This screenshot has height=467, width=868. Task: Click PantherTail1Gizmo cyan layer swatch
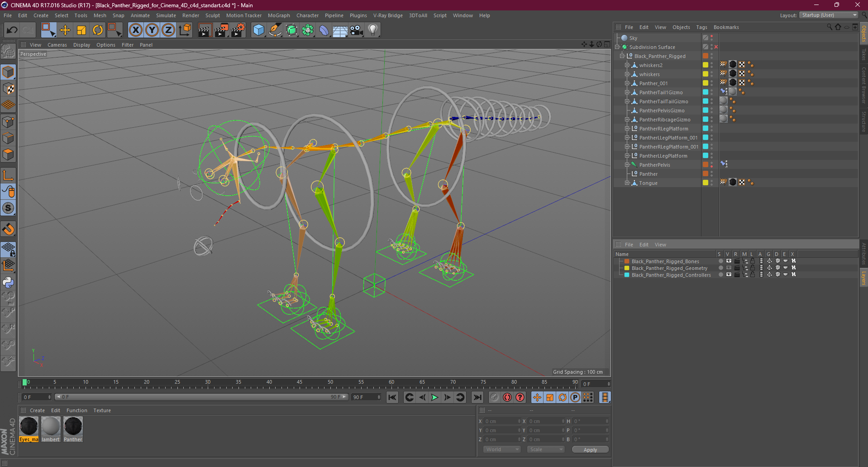tap(705, 92)
